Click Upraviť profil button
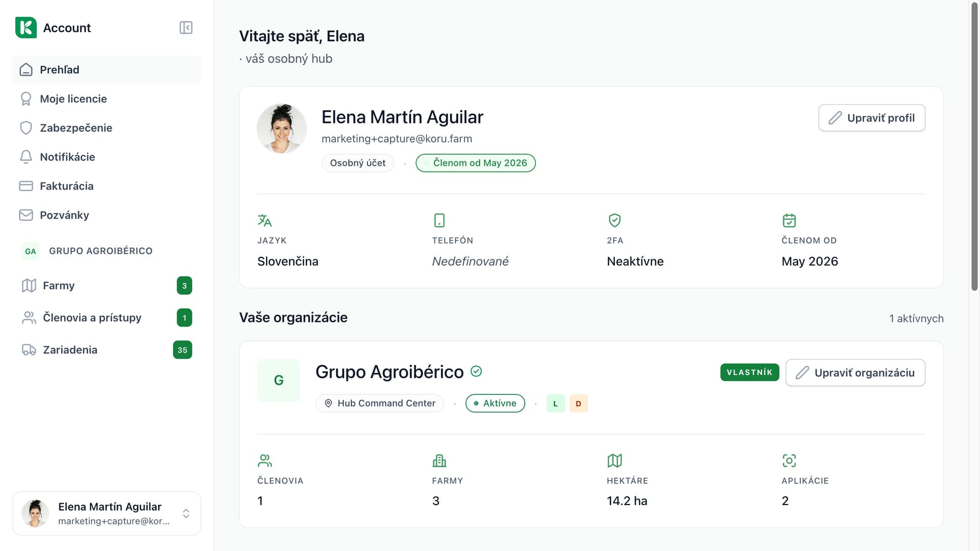 click(872, 118)
